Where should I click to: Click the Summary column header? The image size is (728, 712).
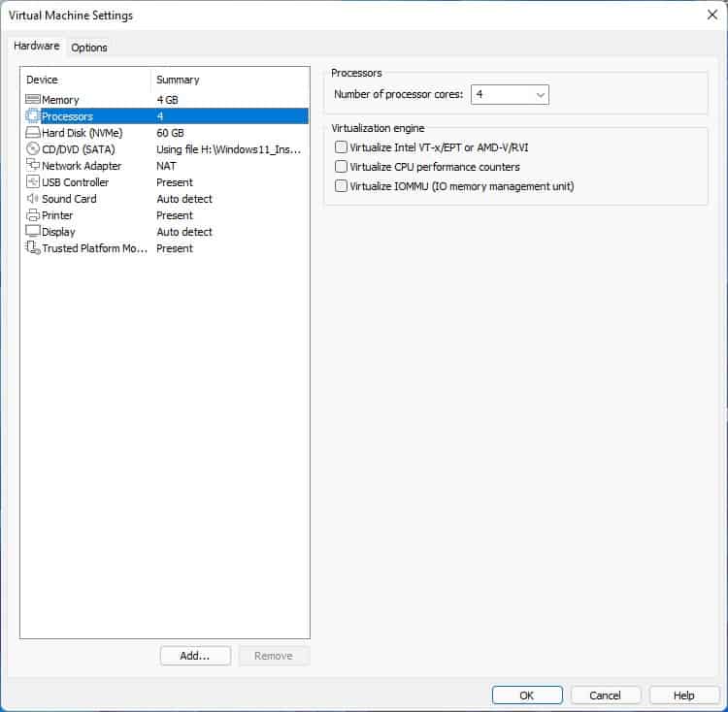click(x=178, y=80)
